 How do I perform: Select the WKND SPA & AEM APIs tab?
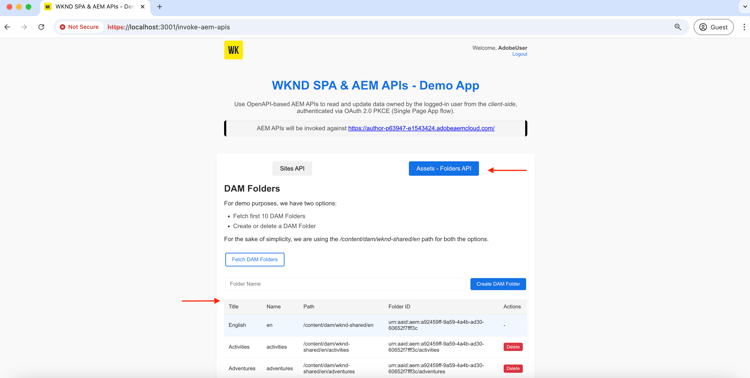94,7
